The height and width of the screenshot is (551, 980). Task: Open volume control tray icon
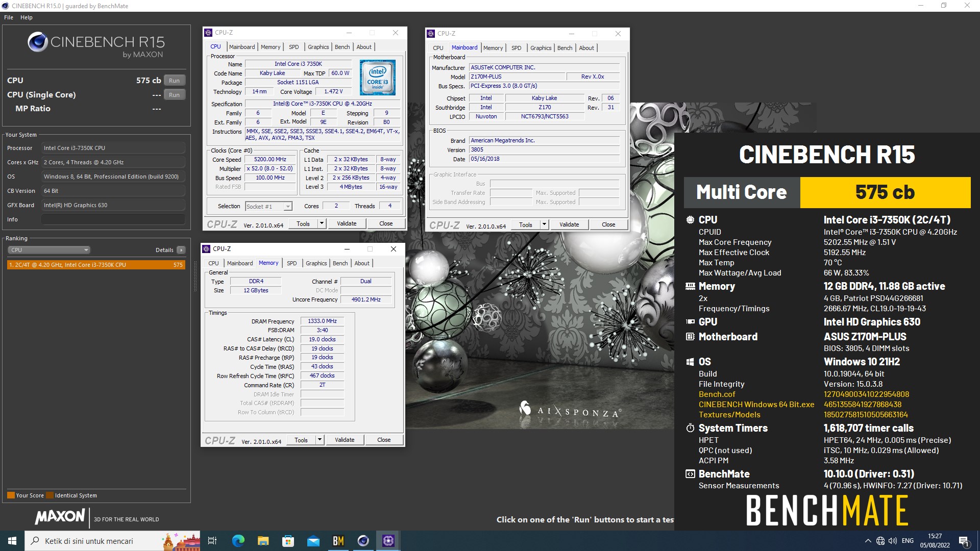point(893,541)
